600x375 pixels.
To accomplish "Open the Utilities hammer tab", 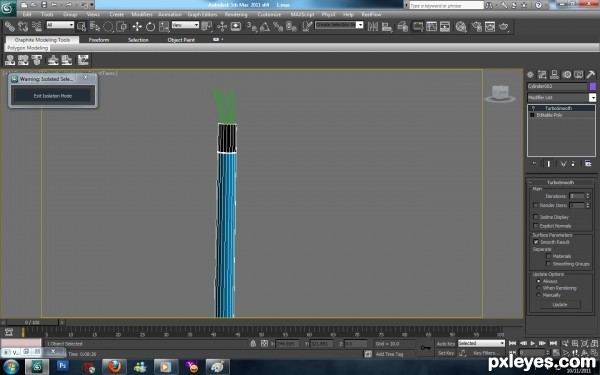I will tap(590, 75).
